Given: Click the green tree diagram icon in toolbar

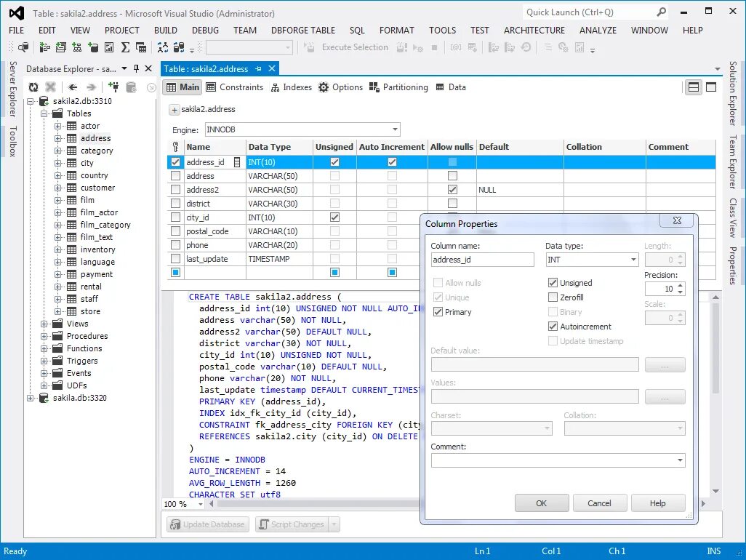Looking at the screenshot, I should click(76, 47).
